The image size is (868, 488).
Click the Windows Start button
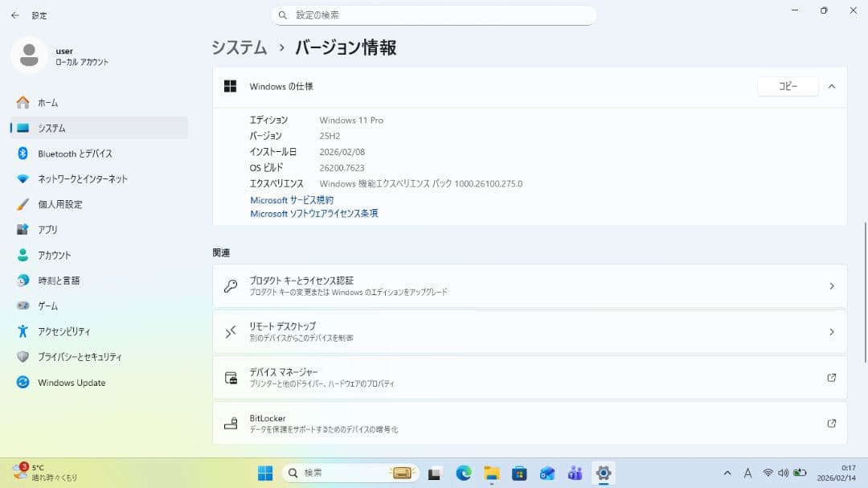coord(265,473)
